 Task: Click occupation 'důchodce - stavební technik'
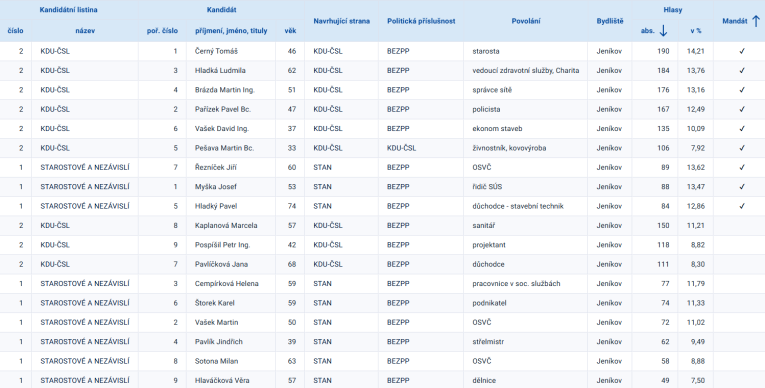click(x=518, y=206)
